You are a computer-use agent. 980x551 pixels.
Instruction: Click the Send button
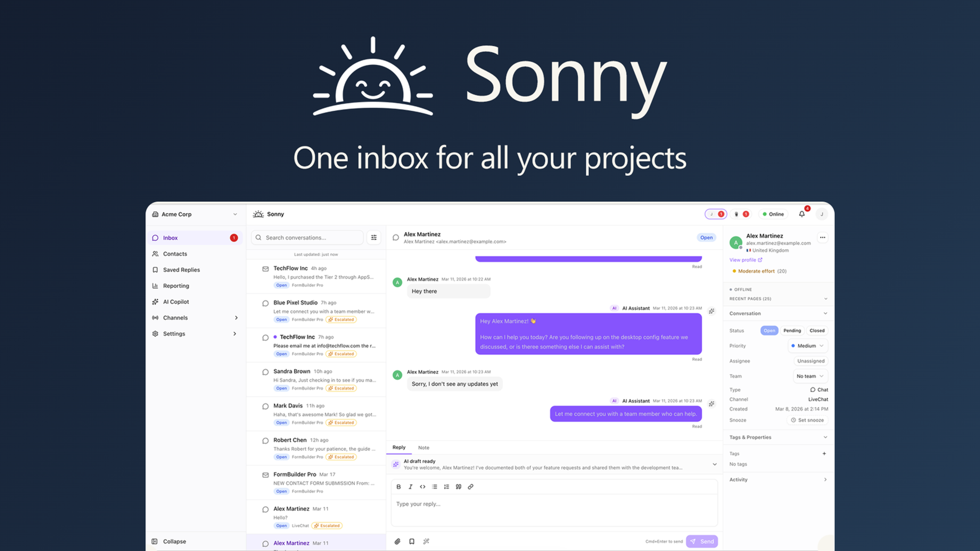click(x=702, y=542)
